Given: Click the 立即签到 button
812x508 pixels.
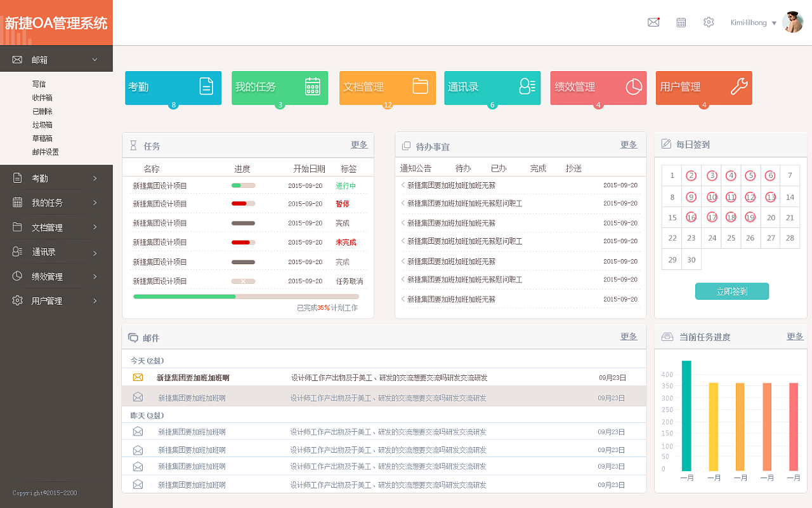Looking at the screenshot, I should (x=732, y=291).
